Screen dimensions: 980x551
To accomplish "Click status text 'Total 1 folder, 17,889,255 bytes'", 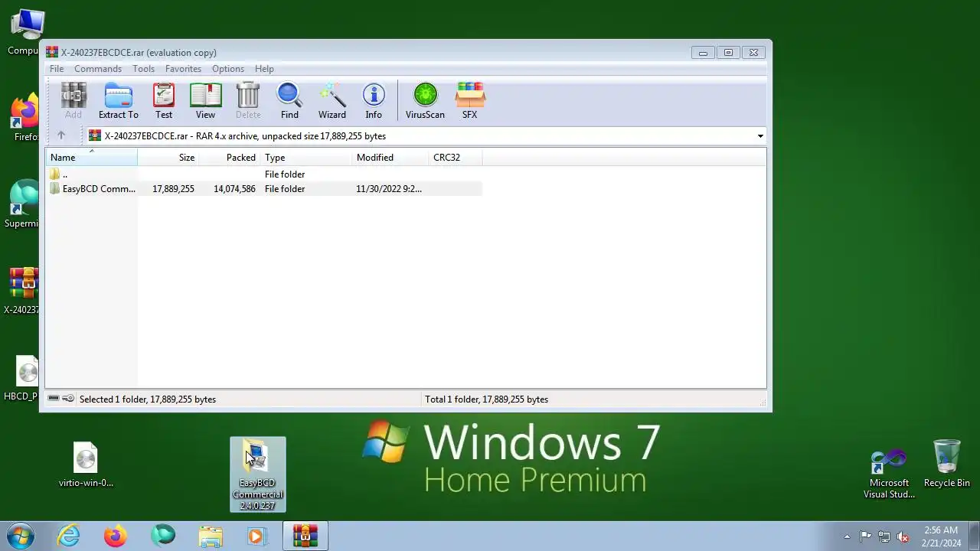I will point(487,399).
